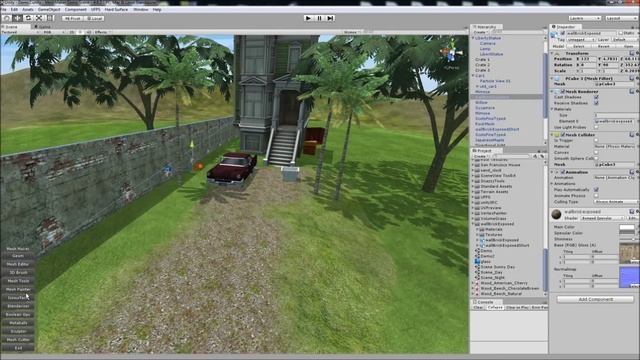
Task: Click the Main Color swatch
Action: click(x=627, y=227)
